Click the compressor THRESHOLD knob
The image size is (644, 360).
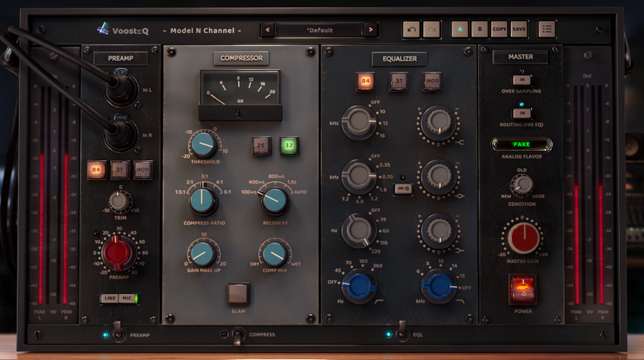click(204, 145)
